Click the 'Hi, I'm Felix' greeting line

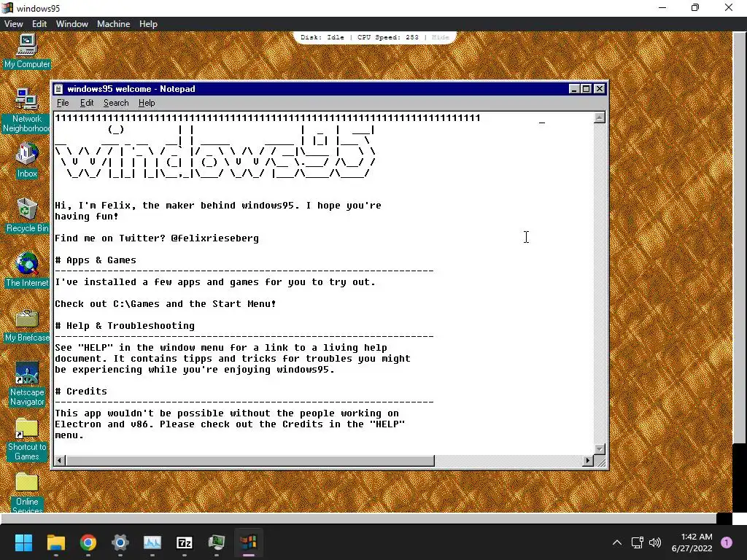tap(217, 206)
